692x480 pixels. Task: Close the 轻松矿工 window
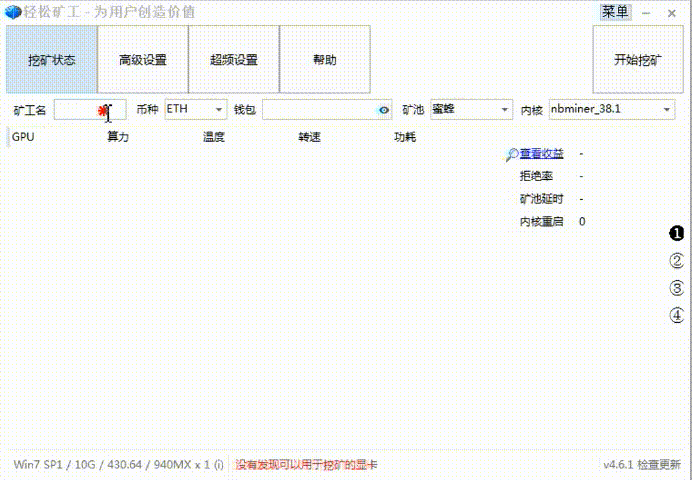click(x=673, y=12)
